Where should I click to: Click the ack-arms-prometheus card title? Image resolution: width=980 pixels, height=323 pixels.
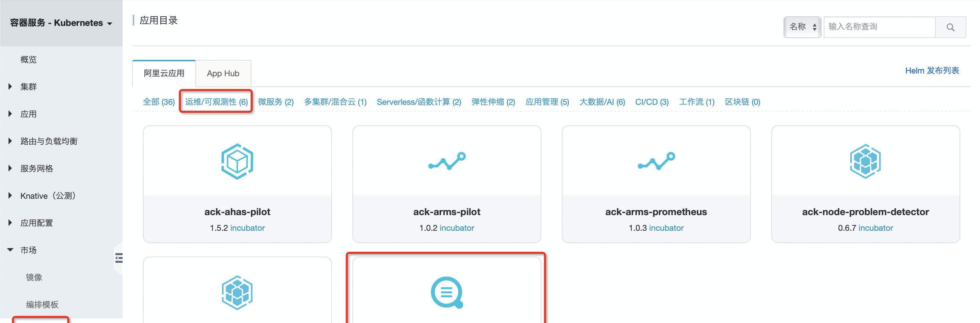click(656, 212)
